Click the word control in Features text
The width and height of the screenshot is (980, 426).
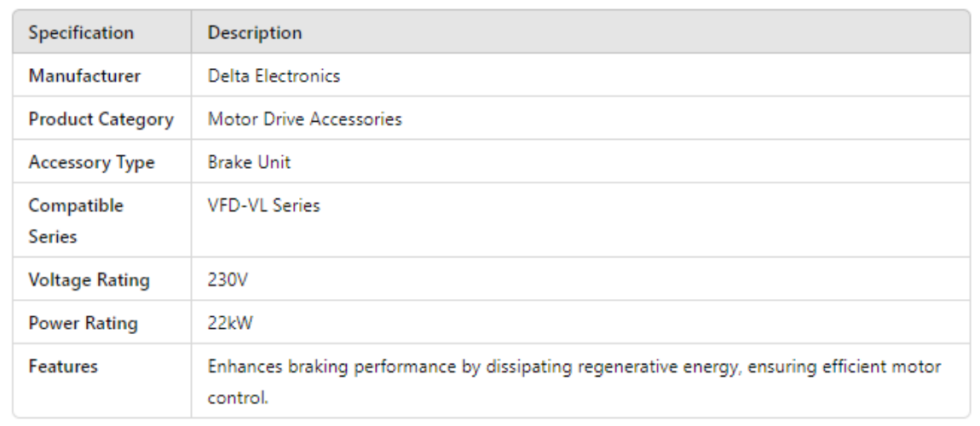236,398
